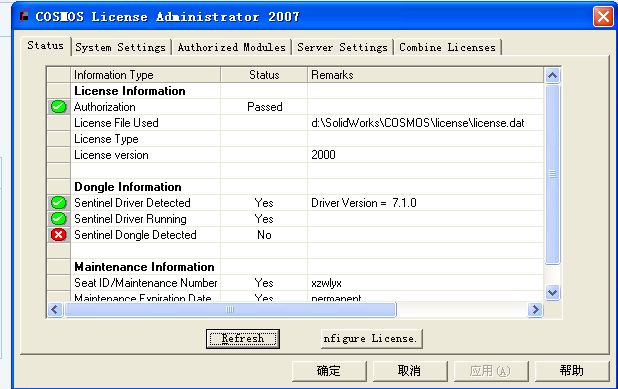Click the Passed status cell

264,107
